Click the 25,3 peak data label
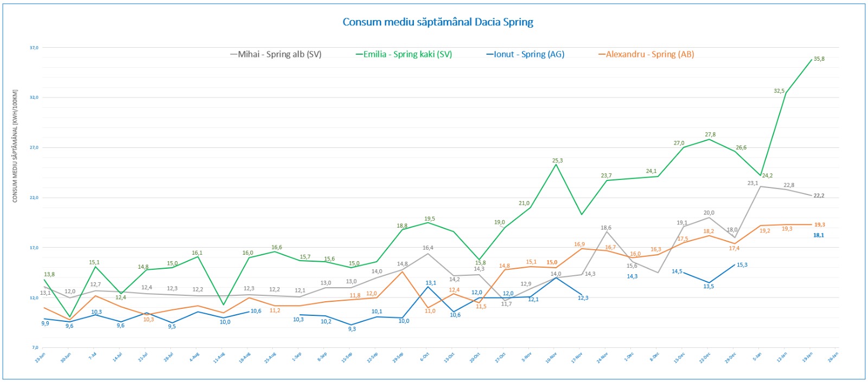The width and height of the screenshot is (868, 382). tap(557, 160)
